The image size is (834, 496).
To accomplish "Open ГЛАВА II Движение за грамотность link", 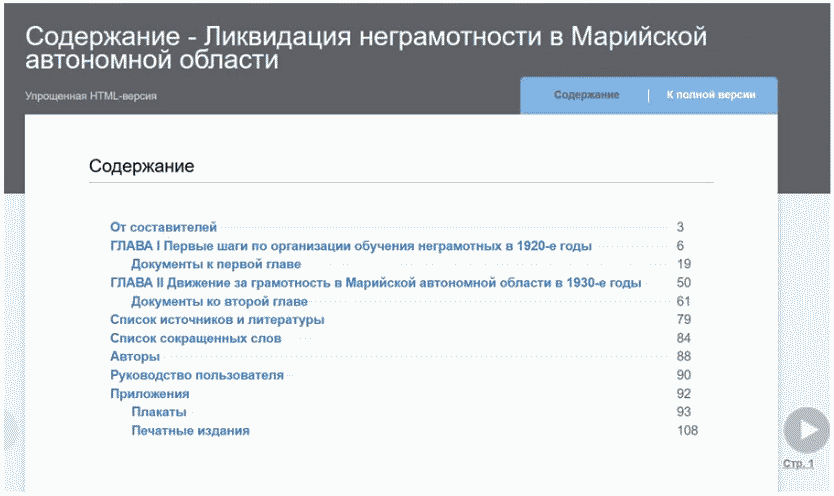I will coord(375,283).
